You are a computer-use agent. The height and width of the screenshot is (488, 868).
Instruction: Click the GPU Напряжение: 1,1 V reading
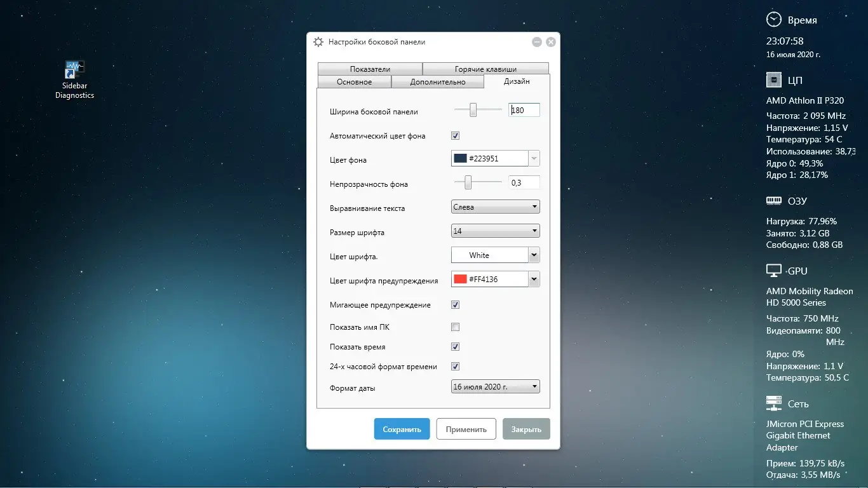(x=805, y=366)
